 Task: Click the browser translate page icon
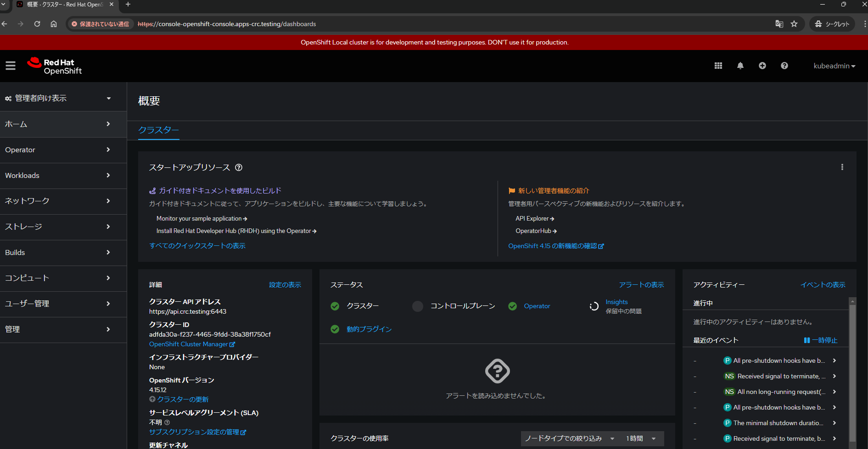[779, 24]
